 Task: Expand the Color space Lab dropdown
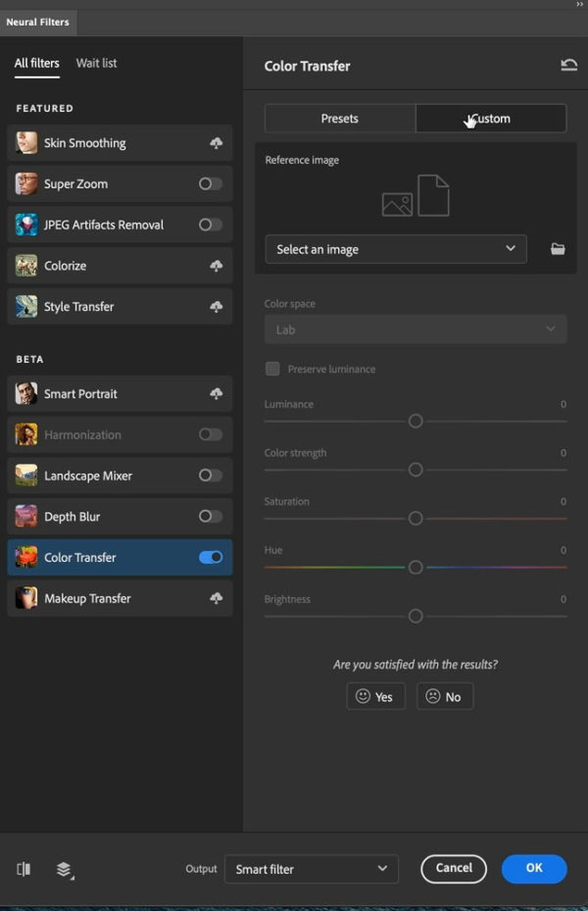(415, 329)
